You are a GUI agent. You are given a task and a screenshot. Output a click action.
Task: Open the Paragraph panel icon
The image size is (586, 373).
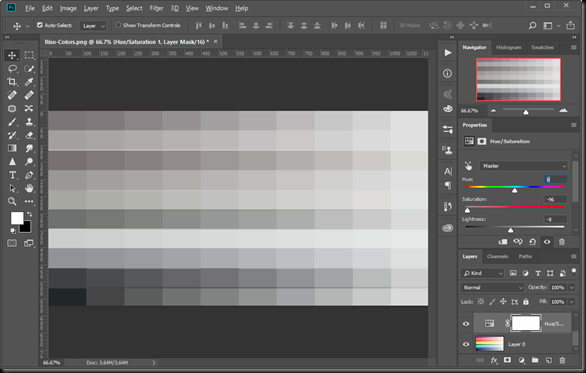click(x=448, y=185)
